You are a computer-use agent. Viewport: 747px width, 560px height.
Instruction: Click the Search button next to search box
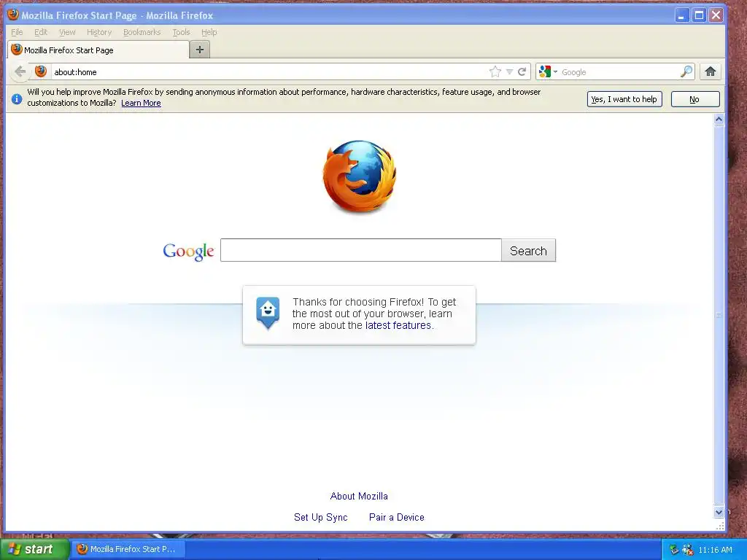528,251
